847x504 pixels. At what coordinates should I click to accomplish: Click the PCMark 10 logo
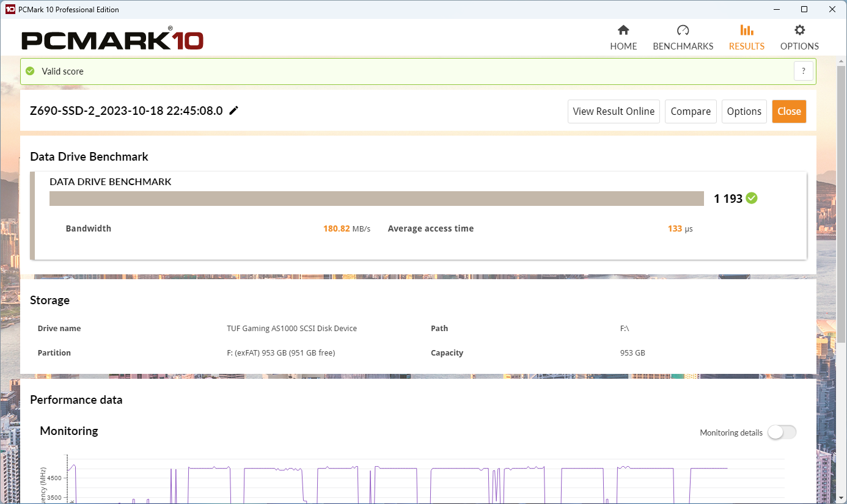click(112, 40)
